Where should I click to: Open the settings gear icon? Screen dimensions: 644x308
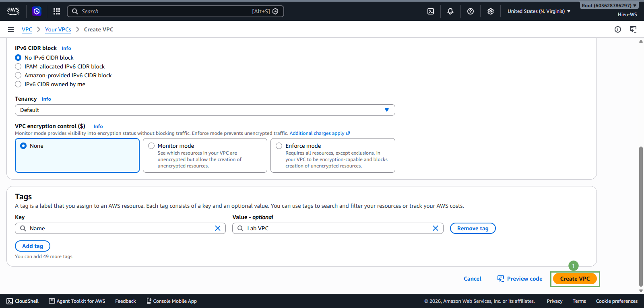(491, 11)
